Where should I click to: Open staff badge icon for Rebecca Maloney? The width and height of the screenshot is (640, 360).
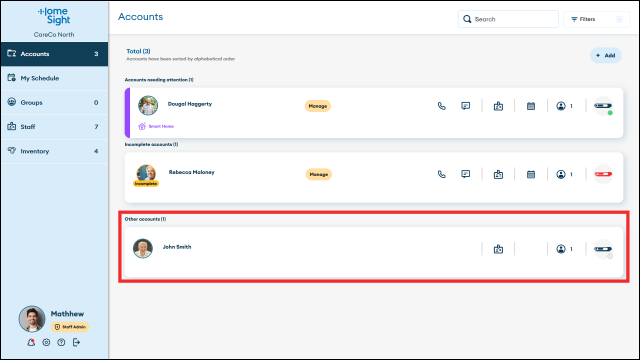498,174
